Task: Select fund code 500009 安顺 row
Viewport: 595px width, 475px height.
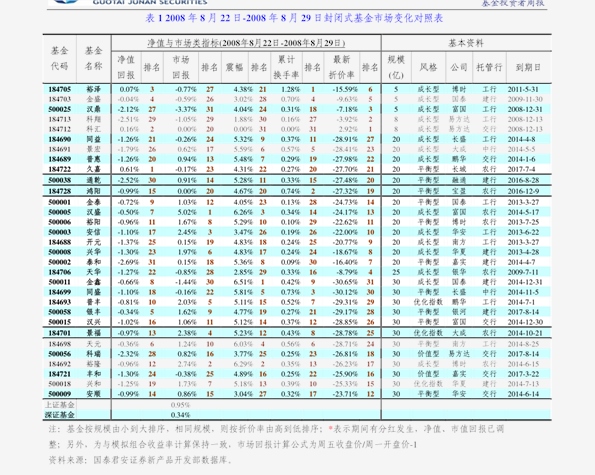Action: pos(297,394)
